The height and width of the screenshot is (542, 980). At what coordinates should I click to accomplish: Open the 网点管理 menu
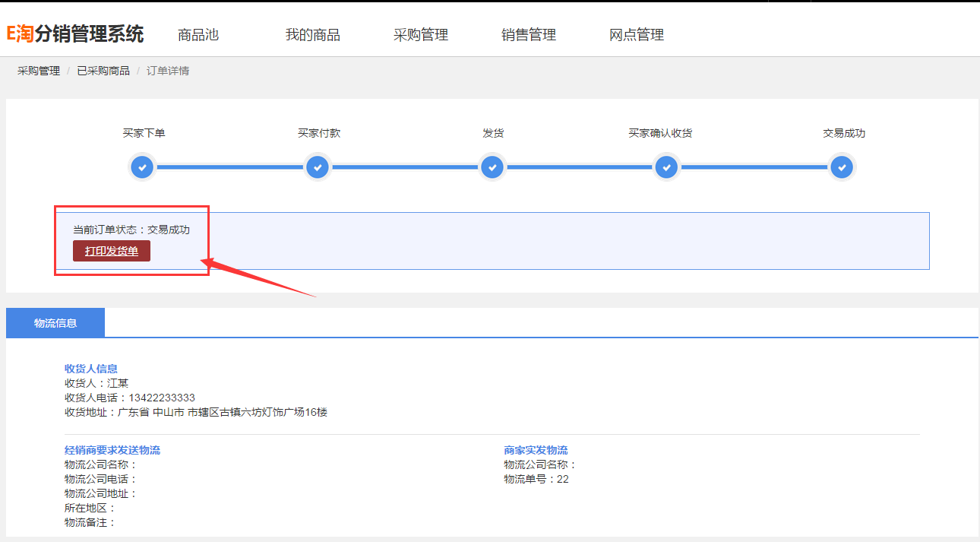click(636, 35)
